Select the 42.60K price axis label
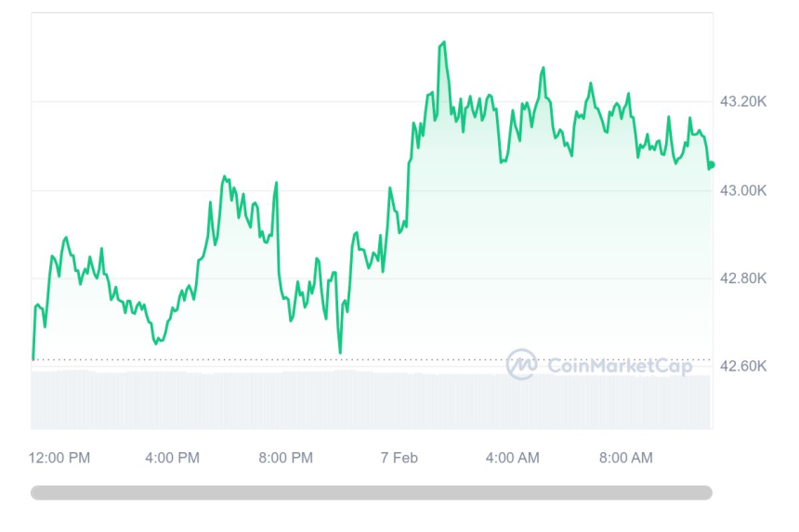Viewport: 799px width, 532px height. [x=743, y=366]
